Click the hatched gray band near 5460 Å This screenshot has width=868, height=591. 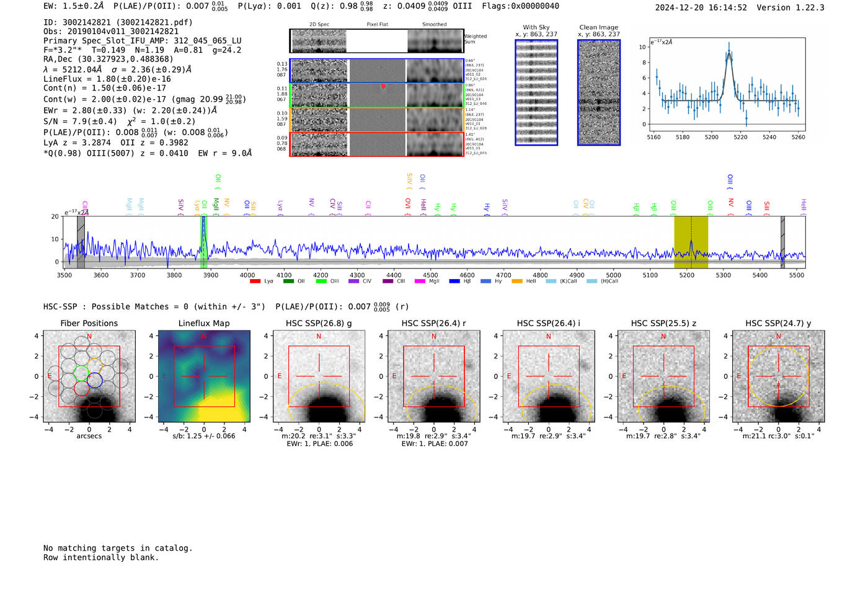782,242
